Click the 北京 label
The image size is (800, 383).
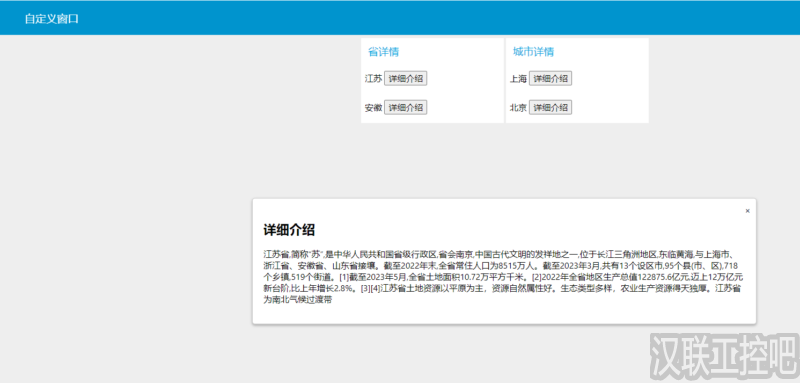pyautogui.click(x=518, y=108)
